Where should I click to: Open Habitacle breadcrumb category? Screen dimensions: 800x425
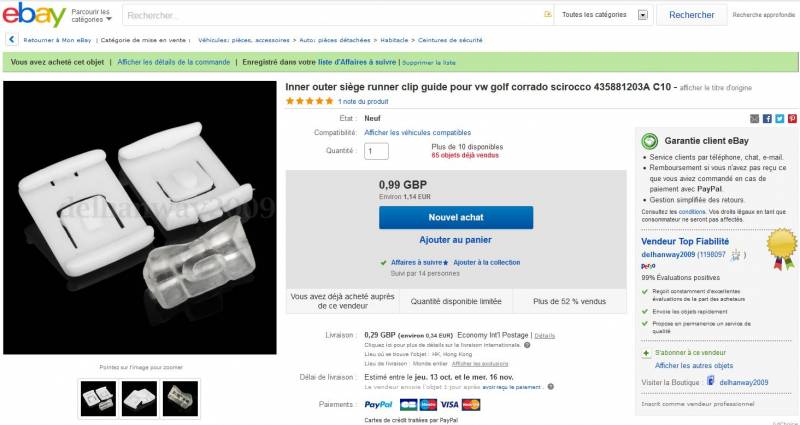(x=394, y=40)
